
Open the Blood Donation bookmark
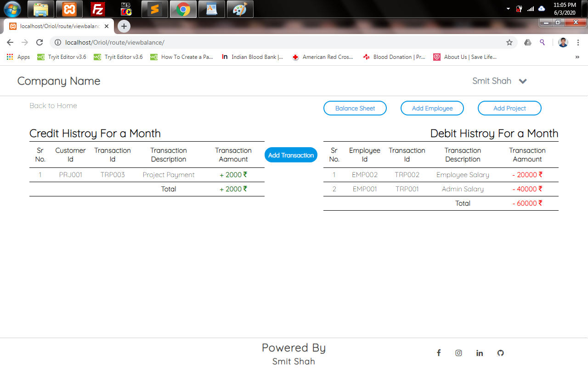[x=394, y=57]
